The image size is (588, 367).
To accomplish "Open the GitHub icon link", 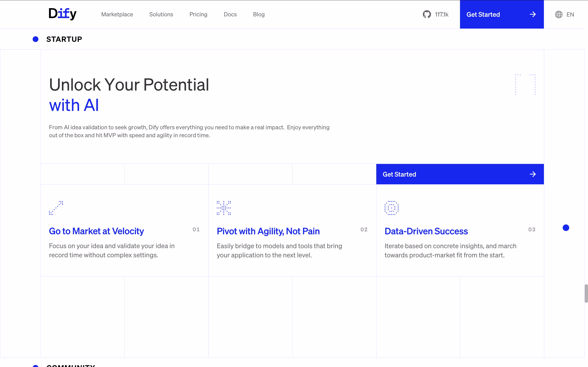I will coord(427,14).
